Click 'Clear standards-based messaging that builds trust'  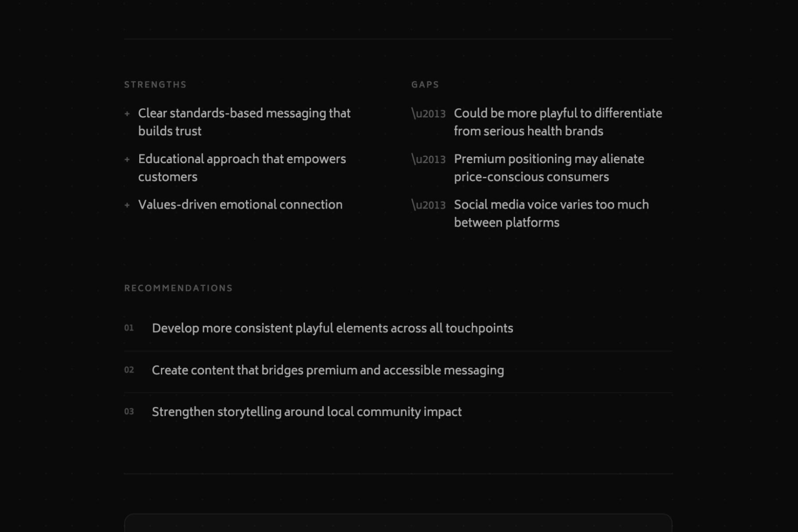coord(244,122)
